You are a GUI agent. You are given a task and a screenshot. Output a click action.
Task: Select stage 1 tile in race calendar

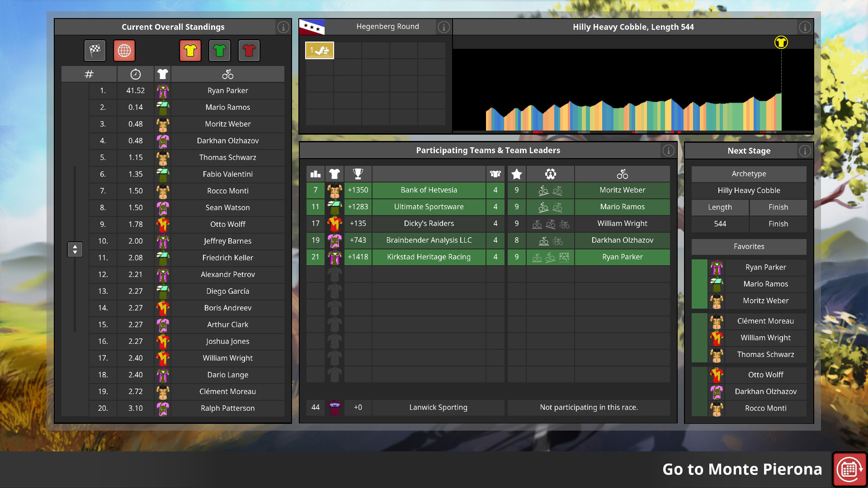pos(320,51)
